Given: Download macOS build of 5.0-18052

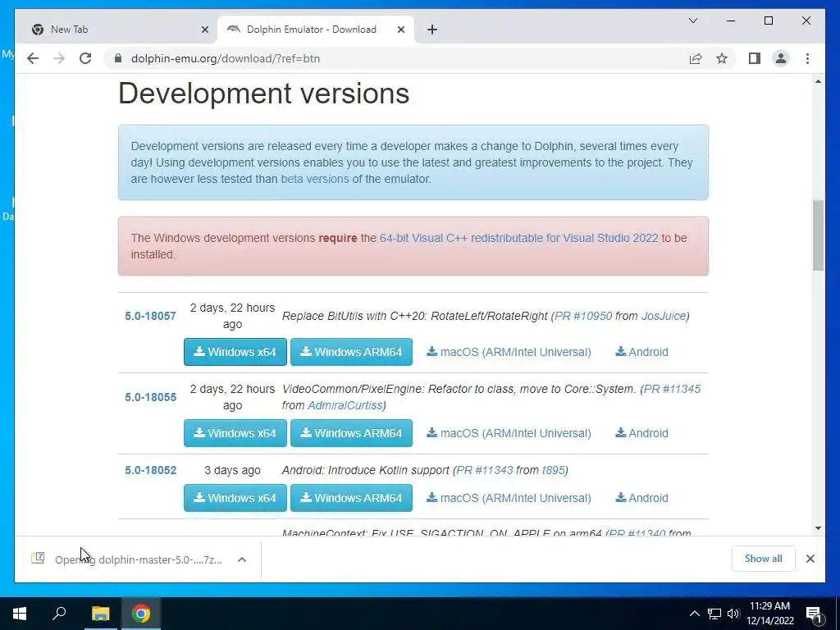Looking at the screenshot, I should click(x=509, y=498).
